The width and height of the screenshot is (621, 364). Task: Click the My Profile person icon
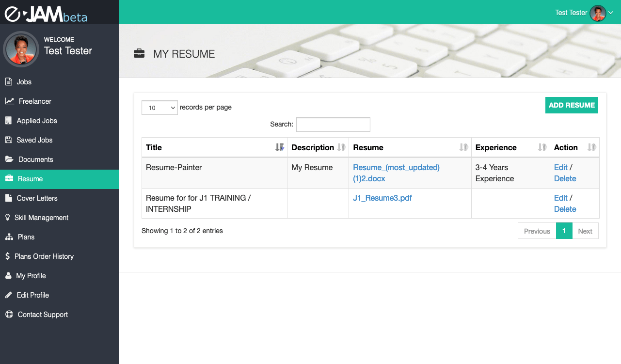[8, 276]
